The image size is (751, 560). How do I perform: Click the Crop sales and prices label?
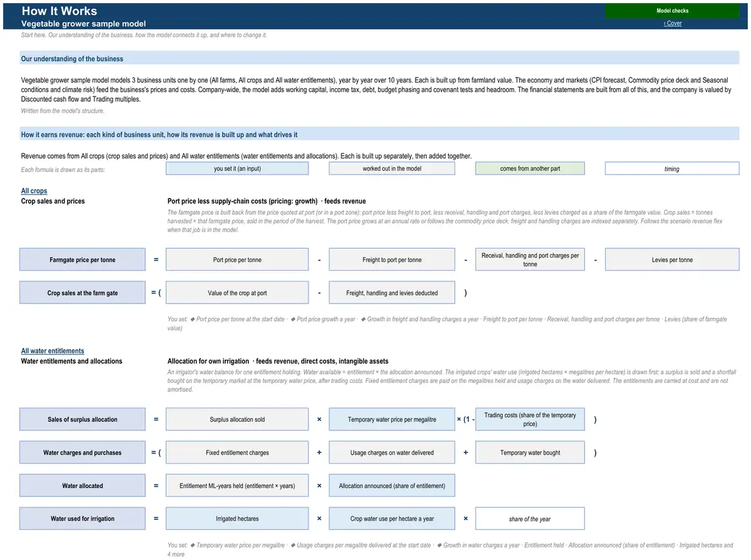(53, 201)
